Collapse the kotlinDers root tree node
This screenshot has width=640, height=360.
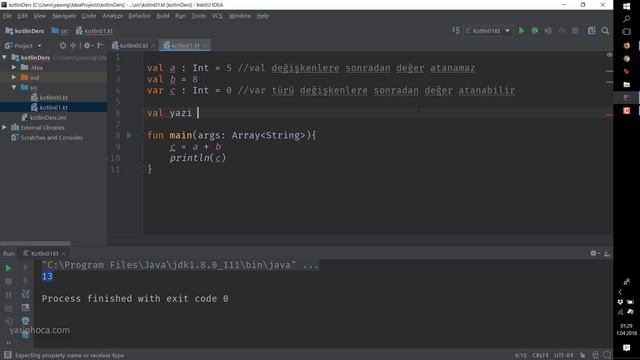pyautogui.click(x=4, y=58)
